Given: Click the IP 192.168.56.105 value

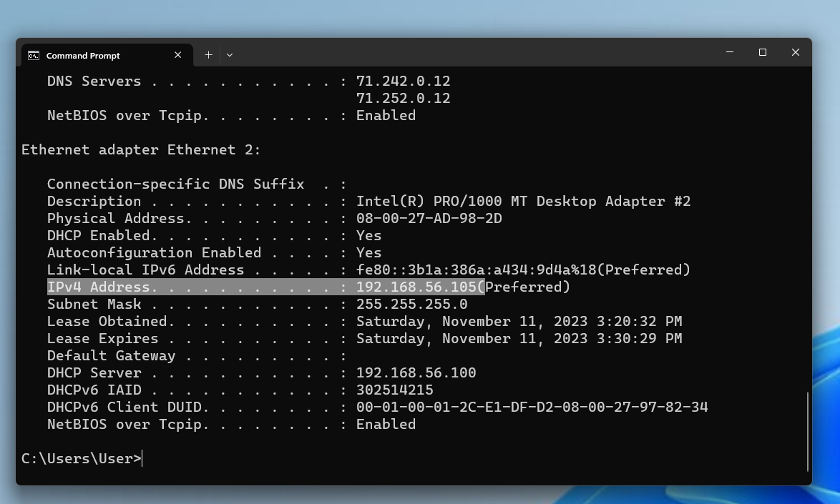Looking at the screenshot, I should [416, 287].
